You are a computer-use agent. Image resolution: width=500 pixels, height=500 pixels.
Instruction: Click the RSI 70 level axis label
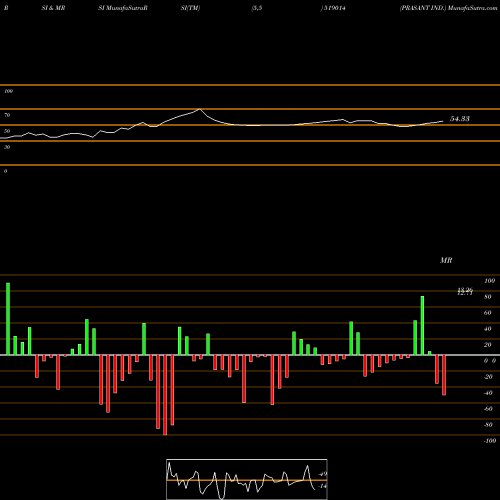[x=7, y=115]
